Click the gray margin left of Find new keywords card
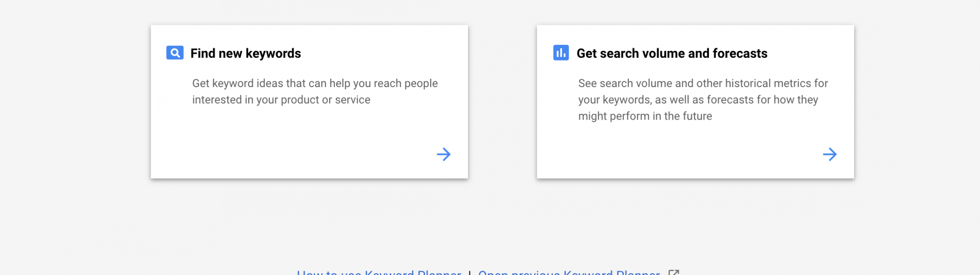Viewport: 980px width, 275px height. [76, 102]
